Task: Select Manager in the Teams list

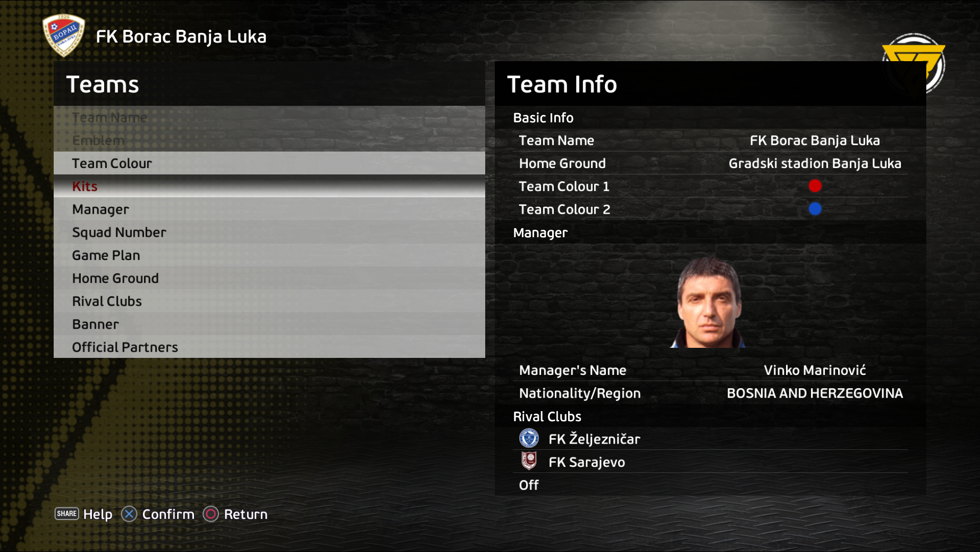Action: [x=269, y=209]
